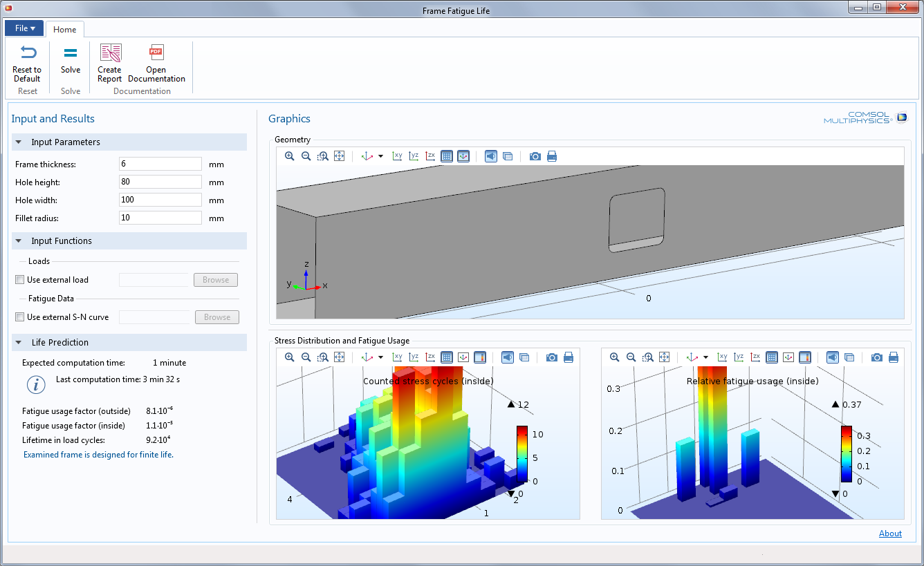The width and height of the screenshot is (924, 566).
Task: Click the color legend bar on Relative fatigue usage
Action: [847, 453]
